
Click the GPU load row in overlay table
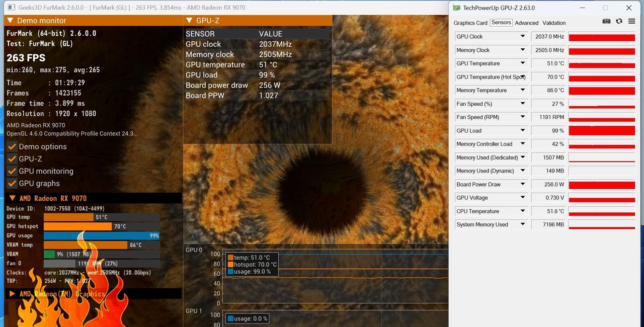click(x=257, y=75)
